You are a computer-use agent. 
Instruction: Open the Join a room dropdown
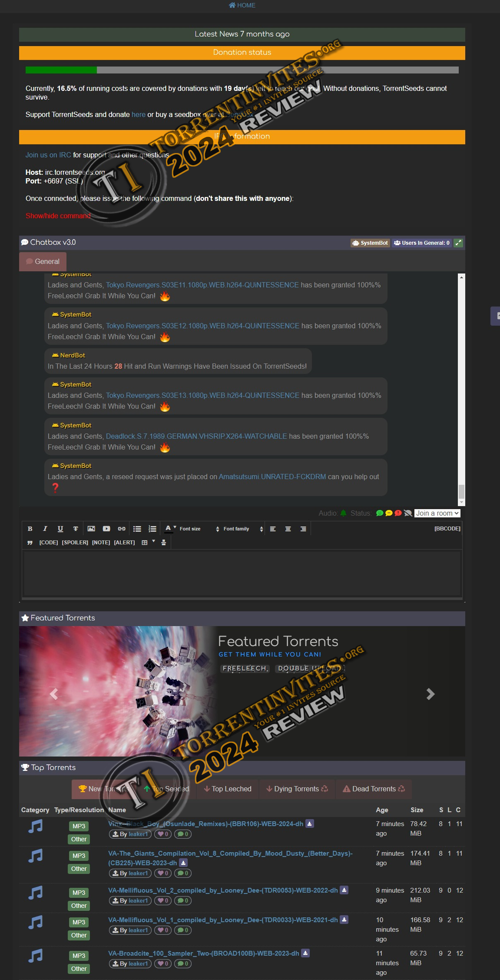[x=437, y=513]
